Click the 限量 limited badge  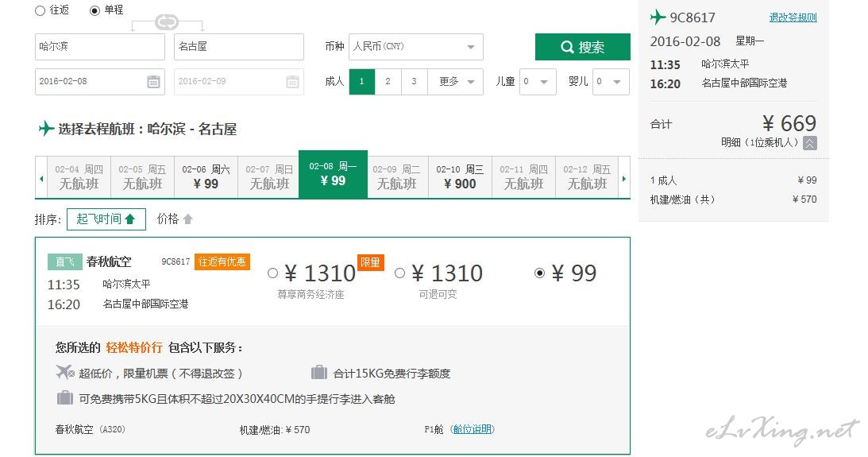click(x=370, y=262)
